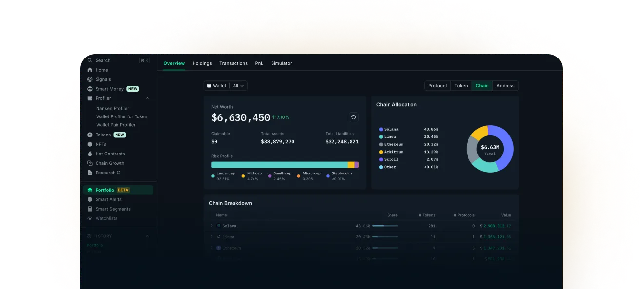Image resolution: width=644 pixels, height=289 pixels.
Task: Switch to the Overview tab
Action: coord(174,63)
